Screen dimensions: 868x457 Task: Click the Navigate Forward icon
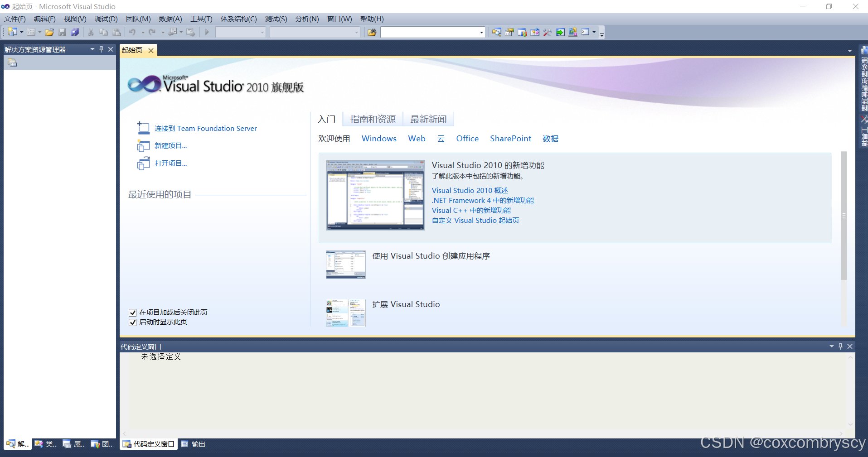[191, 32]
